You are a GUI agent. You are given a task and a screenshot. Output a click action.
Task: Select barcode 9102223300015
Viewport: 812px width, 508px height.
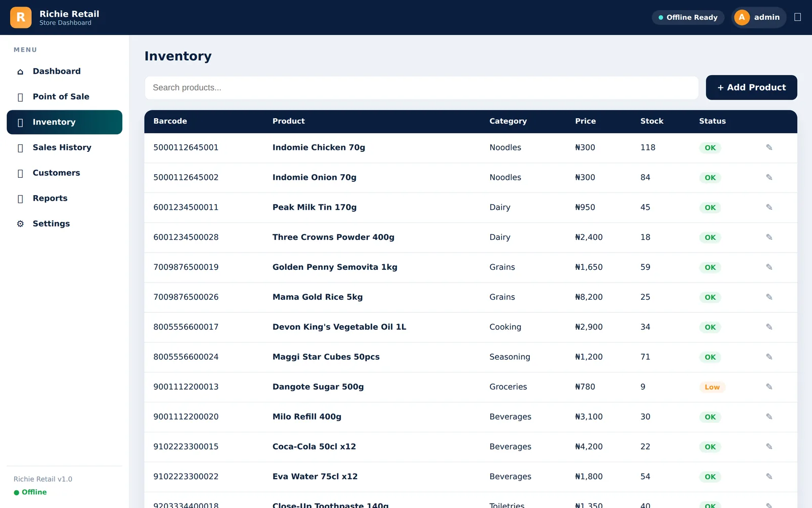pos(186,447)
